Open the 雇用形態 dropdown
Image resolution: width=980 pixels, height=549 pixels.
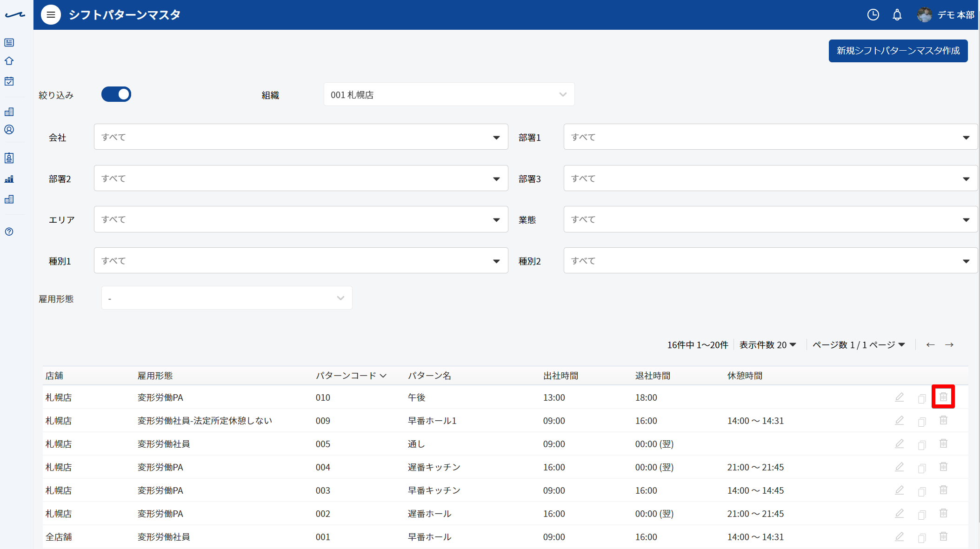pos(227,298)
